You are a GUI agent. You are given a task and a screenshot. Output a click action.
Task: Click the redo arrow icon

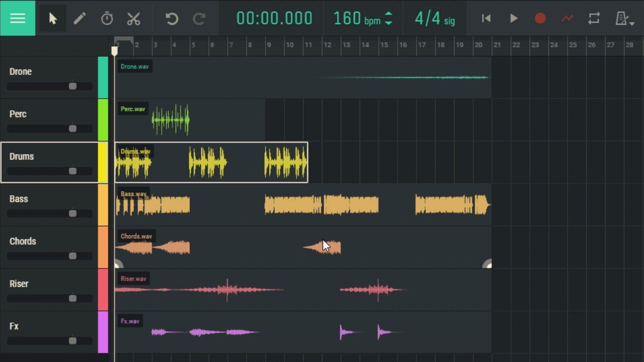point(199,19)
